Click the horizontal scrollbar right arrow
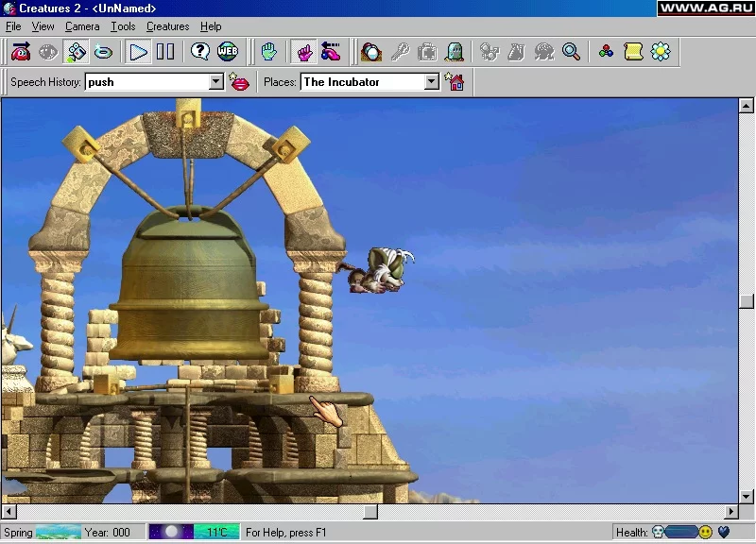 (730, 511)
